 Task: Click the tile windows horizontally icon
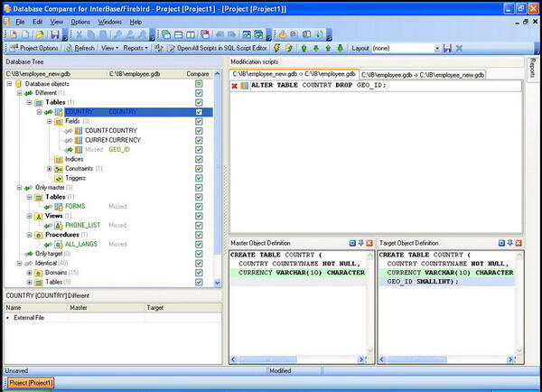[178, 34]
